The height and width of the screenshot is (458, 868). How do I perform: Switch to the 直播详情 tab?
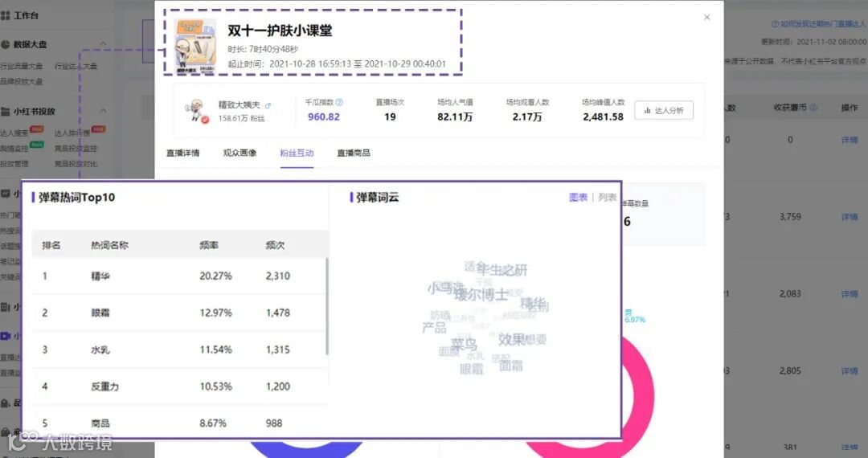(x=182, y=153)
